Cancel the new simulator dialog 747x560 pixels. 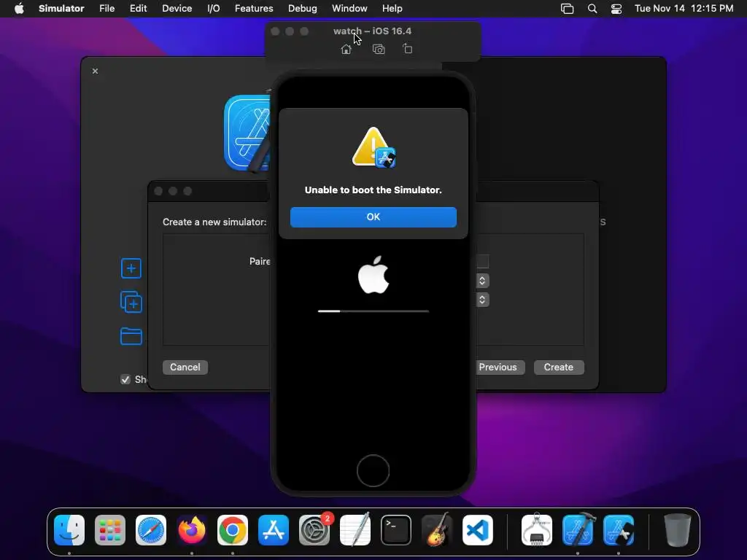tap(185, 367)
